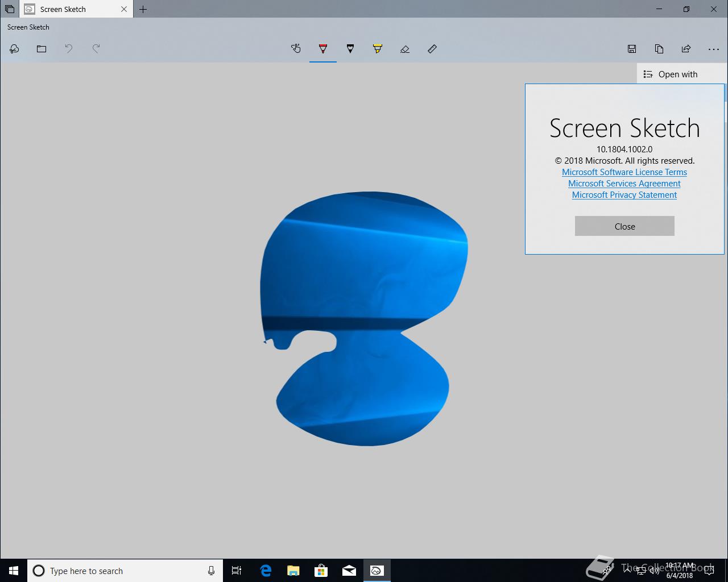This screenshot has width=728, height=582.
Task: Open File Explorer from the taskbar
Action: [293, 571]
